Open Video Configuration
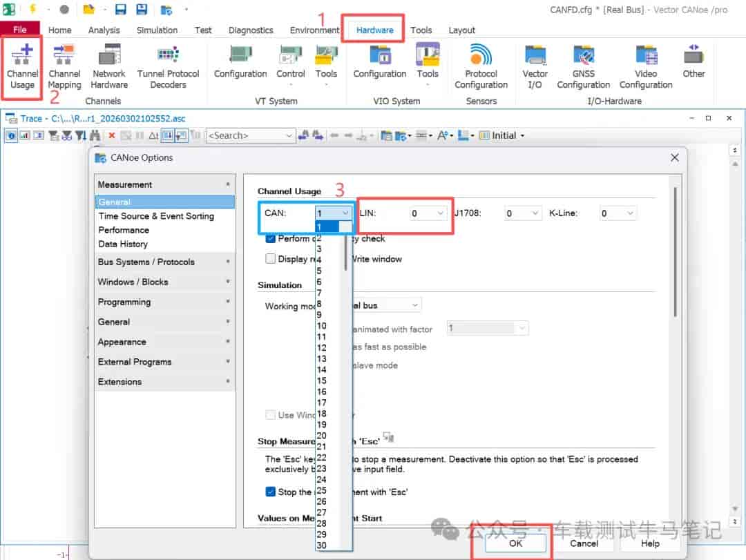Viewport: 746px width, 560px height. pos(646,66)
